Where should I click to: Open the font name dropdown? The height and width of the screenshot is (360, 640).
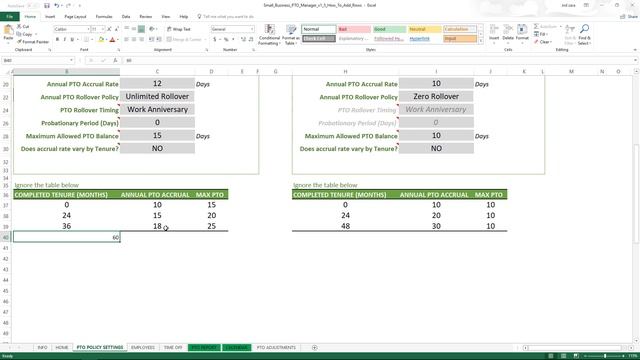[88, 29]
